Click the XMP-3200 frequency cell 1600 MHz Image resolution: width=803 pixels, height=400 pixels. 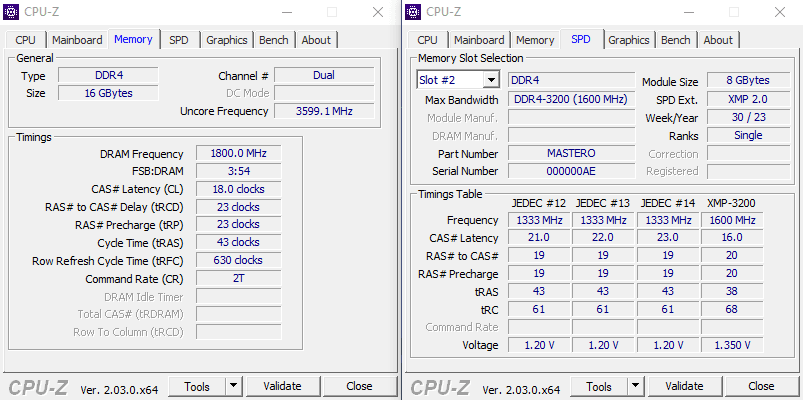[732, 220]
